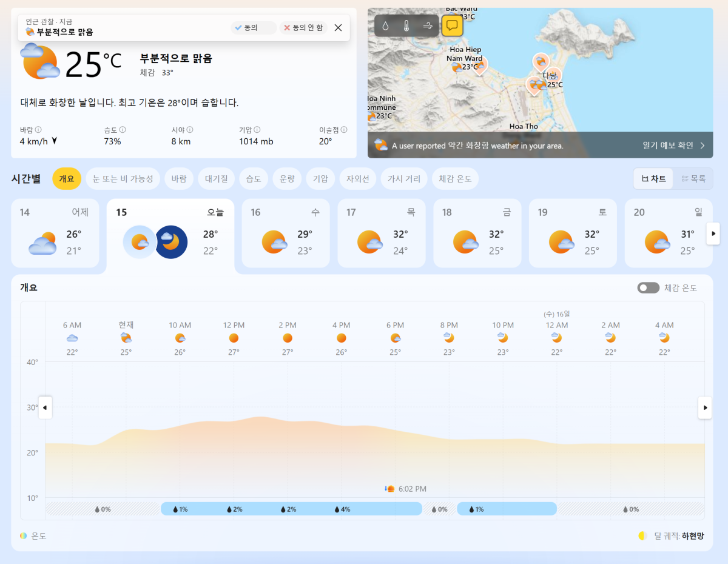Image resolution: width=728 pixels, height=564 pixels.
Task: Click the 현재 hourly weather icon
Action: [x=126, y=338]
